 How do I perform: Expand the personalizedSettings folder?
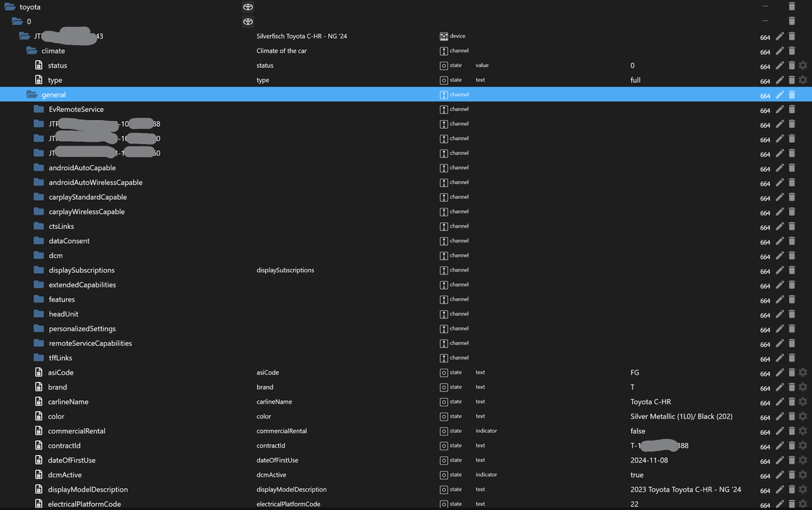click(x=39, y=328)
